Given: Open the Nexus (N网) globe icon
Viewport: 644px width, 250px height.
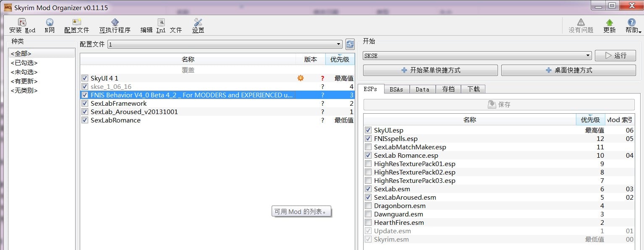Looking at the screenshot, I should click(x=50, y=22).
